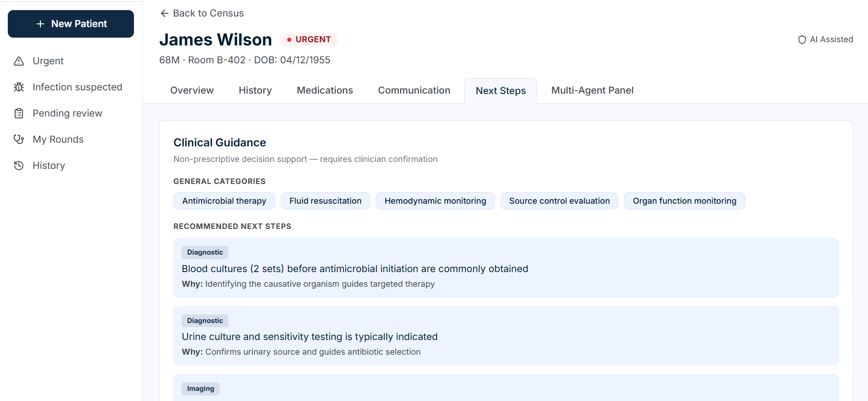Click the urinary source rationale line
Image resolution: width=868 pixels, height=401 pixels.
click(x=301, y=352)
